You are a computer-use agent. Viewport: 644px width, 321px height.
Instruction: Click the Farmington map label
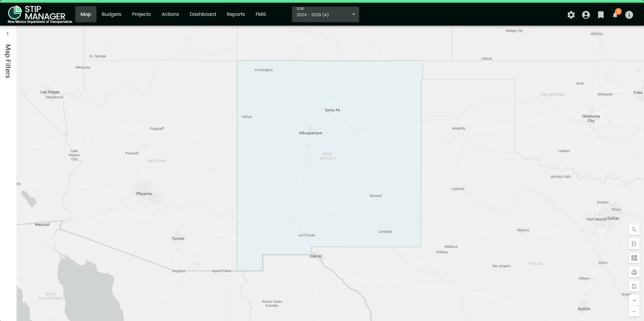point(264,70)
